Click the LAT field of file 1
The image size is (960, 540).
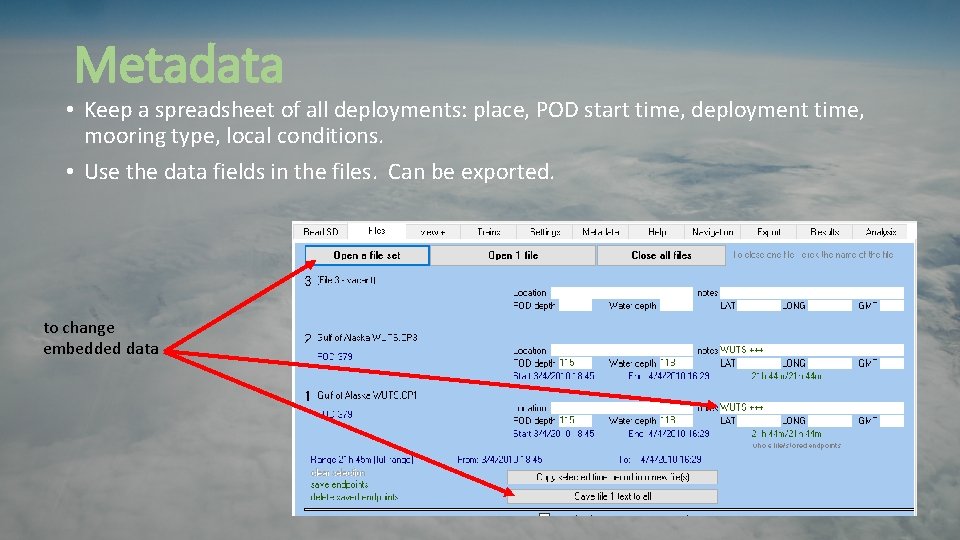tap(759, 421)
